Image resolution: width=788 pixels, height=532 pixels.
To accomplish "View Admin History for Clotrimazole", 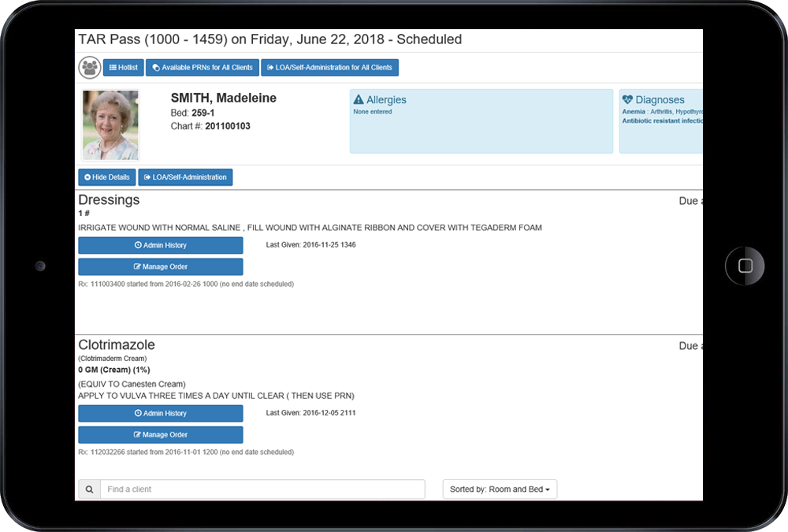I will tap(161, 413).
